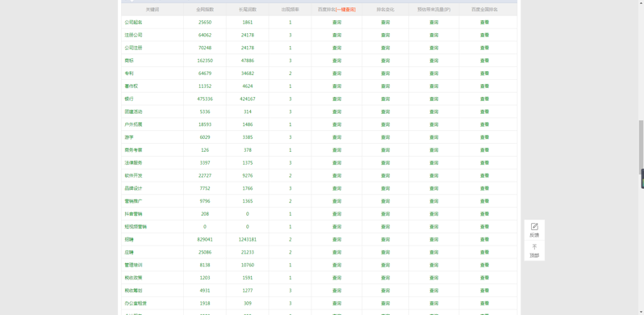Screen dimensions: 644x315
Task: Open keyword link 商标
Action: click(x=129, y=61)
